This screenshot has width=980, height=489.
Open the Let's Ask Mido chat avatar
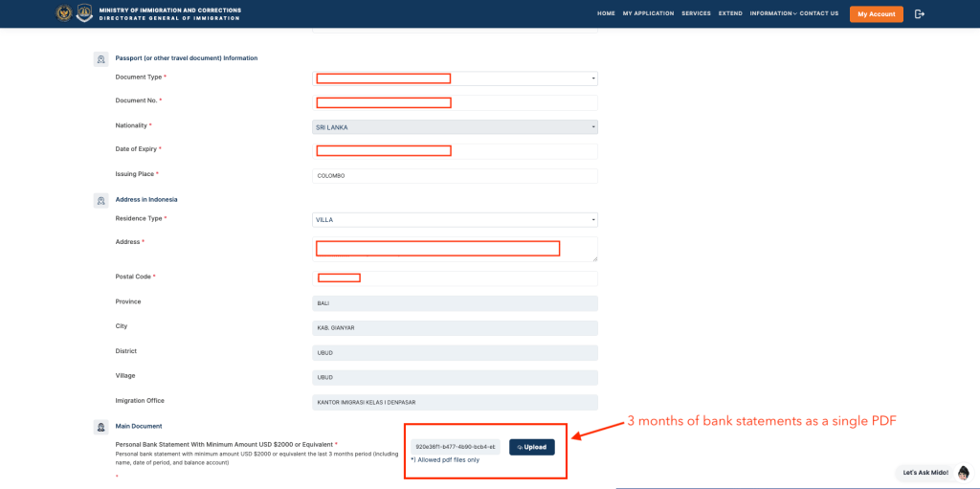click(964, 472)
